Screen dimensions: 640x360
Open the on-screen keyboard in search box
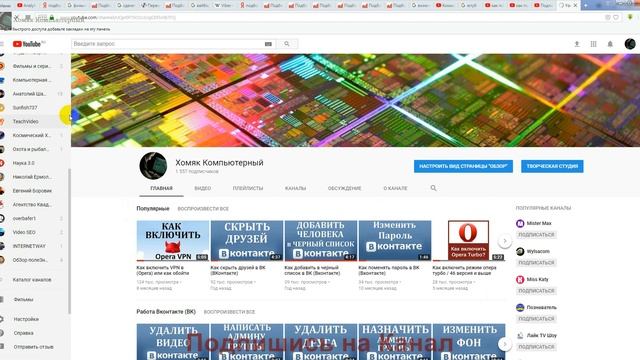tap(268, 44)
